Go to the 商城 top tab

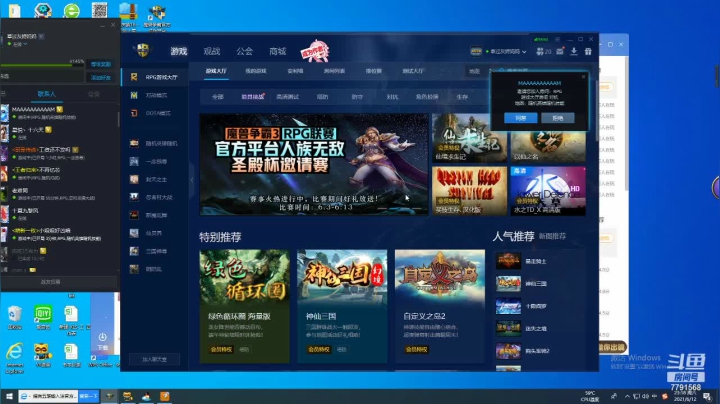tap(277, 51)
